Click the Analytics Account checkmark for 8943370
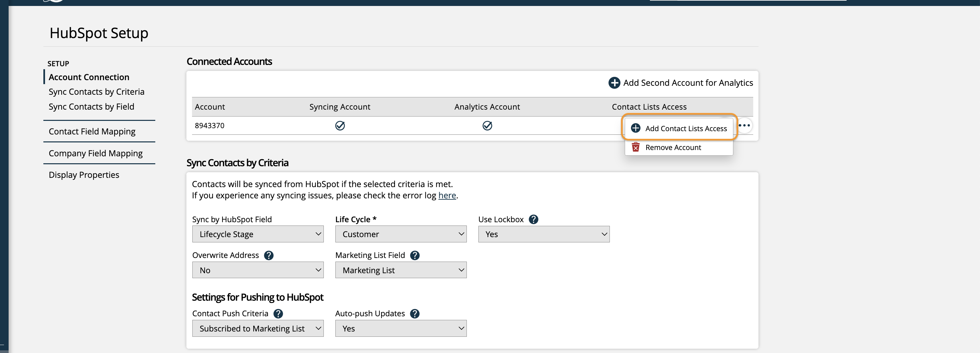 click(487, 126)
